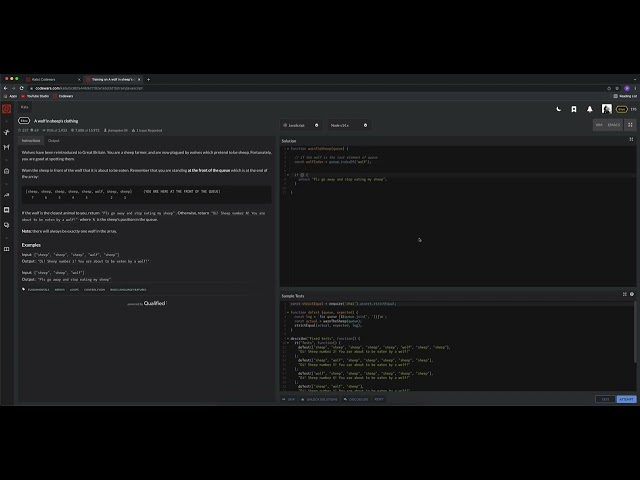Collapse the function fold arrow on line 1
Viewport: 640px width, 480px height.
(x=288, y=149)
